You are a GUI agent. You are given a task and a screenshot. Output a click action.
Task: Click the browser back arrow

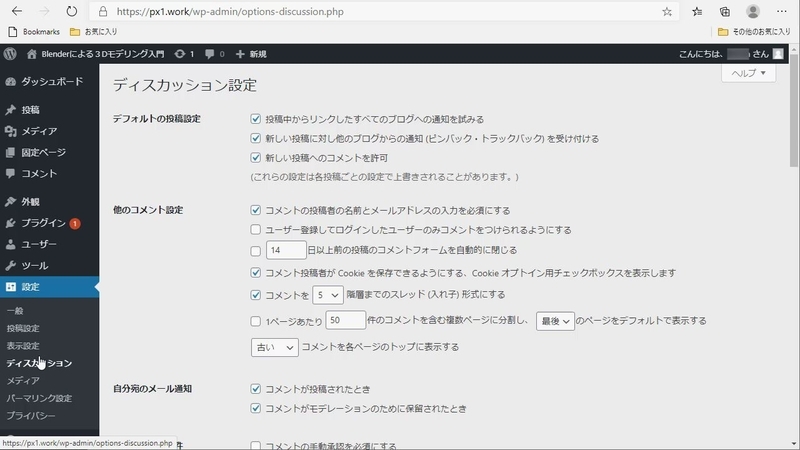(x=17, y=11)
